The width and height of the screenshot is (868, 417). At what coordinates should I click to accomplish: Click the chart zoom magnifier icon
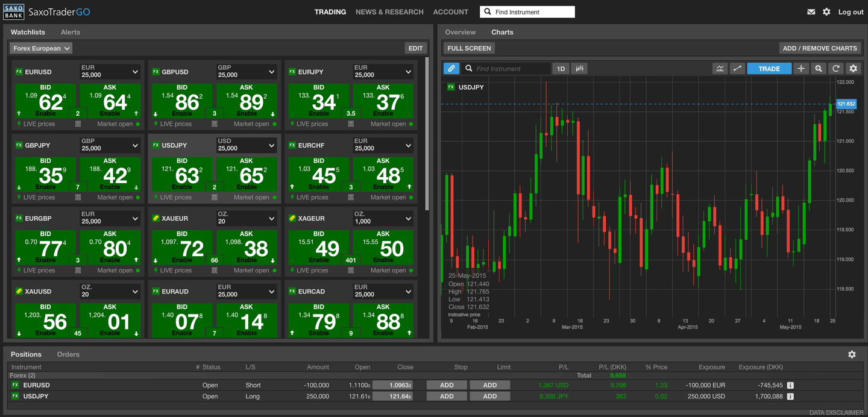(x=819, y=68)
